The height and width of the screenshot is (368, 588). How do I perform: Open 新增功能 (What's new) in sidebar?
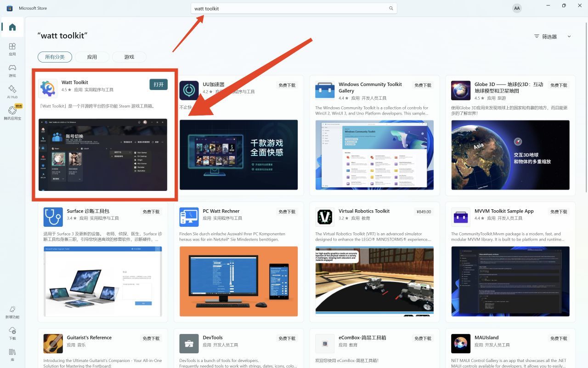click(12, 312)
